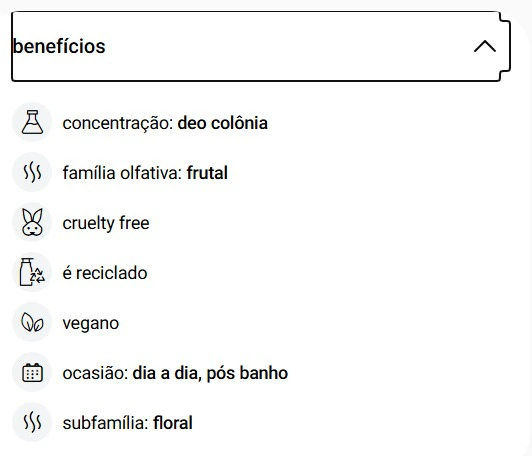Click the recycled bottle icon
The width and height of the screenshot is (532, 456).
[x=32, y=272]
